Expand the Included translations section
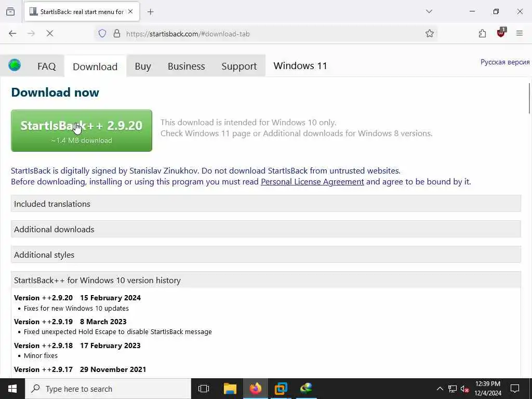The width and height of the screenshot is (532, 399). [265, 204]
